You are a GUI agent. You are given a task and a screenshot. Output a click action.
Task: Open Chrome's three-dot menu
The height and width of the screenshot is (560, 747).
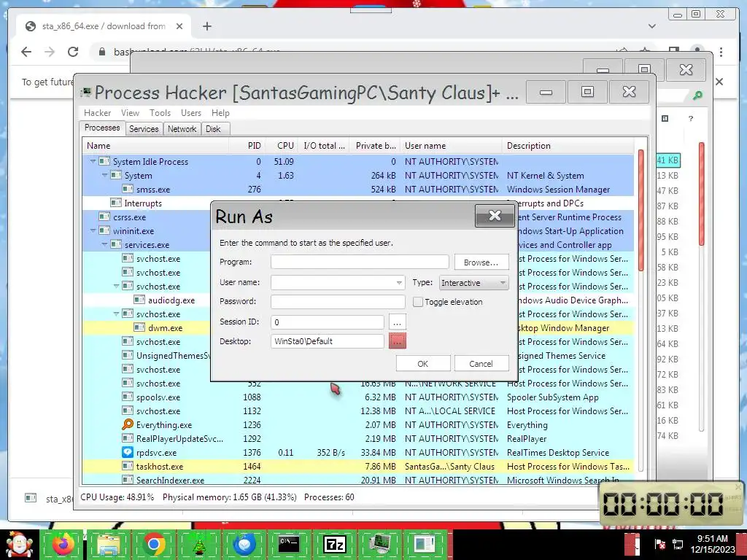click(721, 52)
